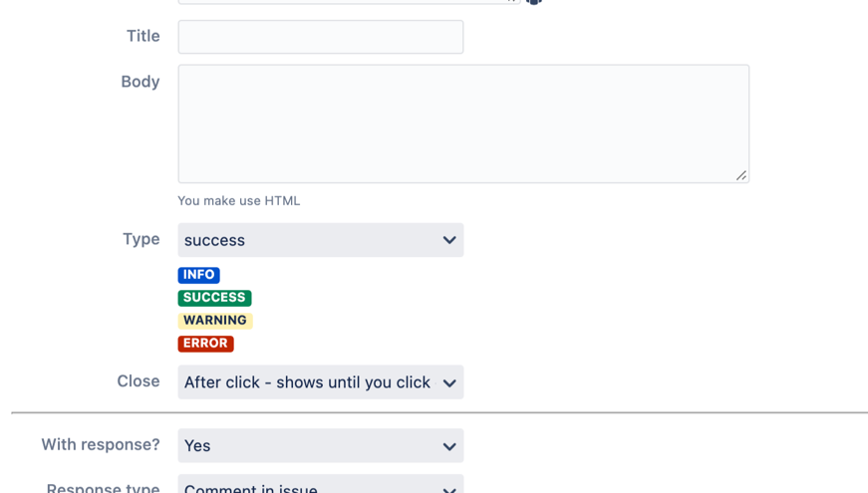Click the blue INFO badge
The width and height of the screenshot is (868, 493).
click(198, 275)
